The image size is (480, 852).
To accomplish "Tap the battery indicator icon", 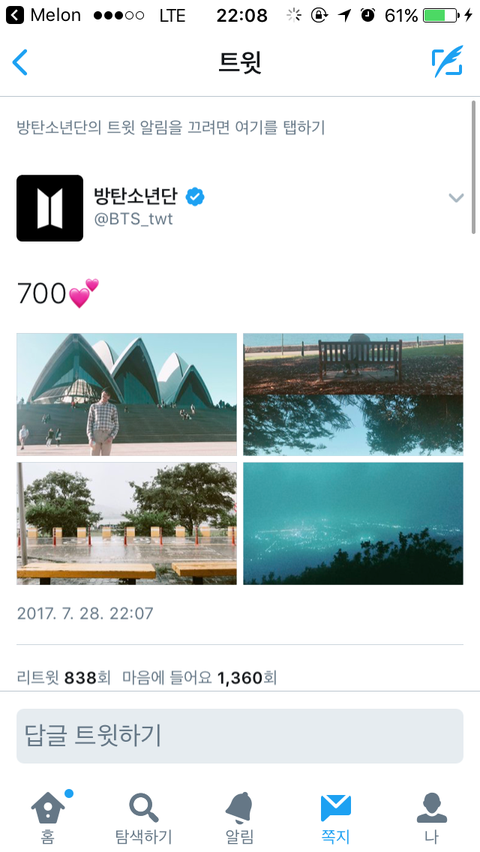I will [x=440, y=15].
